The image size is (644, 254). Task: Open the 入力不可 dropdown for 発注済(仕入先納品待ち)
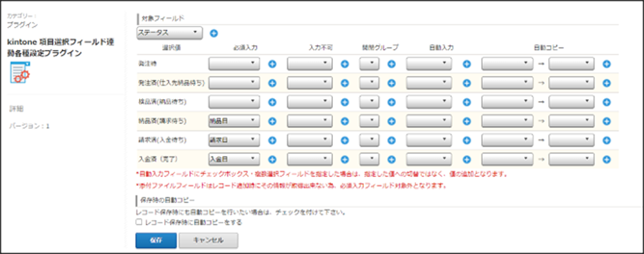310,83
